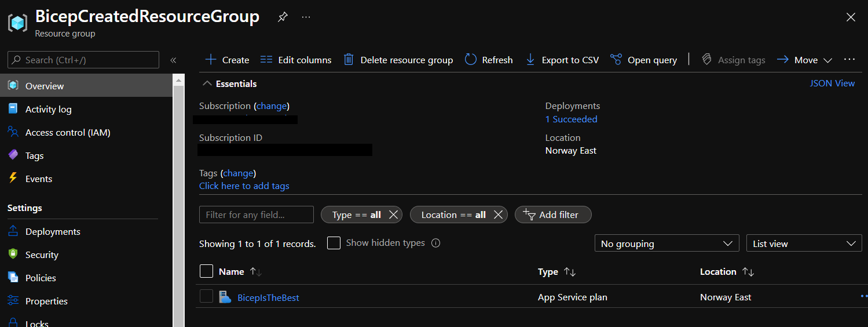Check the select-all Name header checkbox
Screen dimensions: 868x327
pos(206,271)
